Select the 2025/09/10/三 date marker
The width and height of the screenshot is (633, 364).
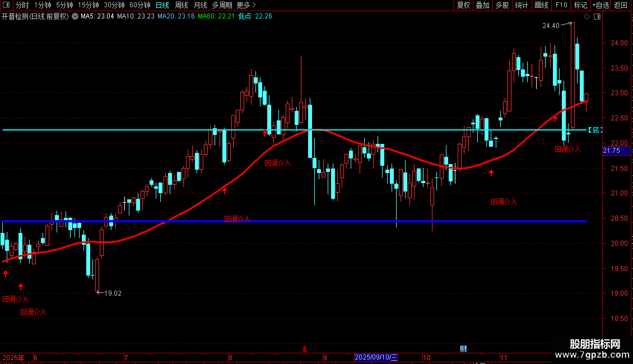(376, 357)
